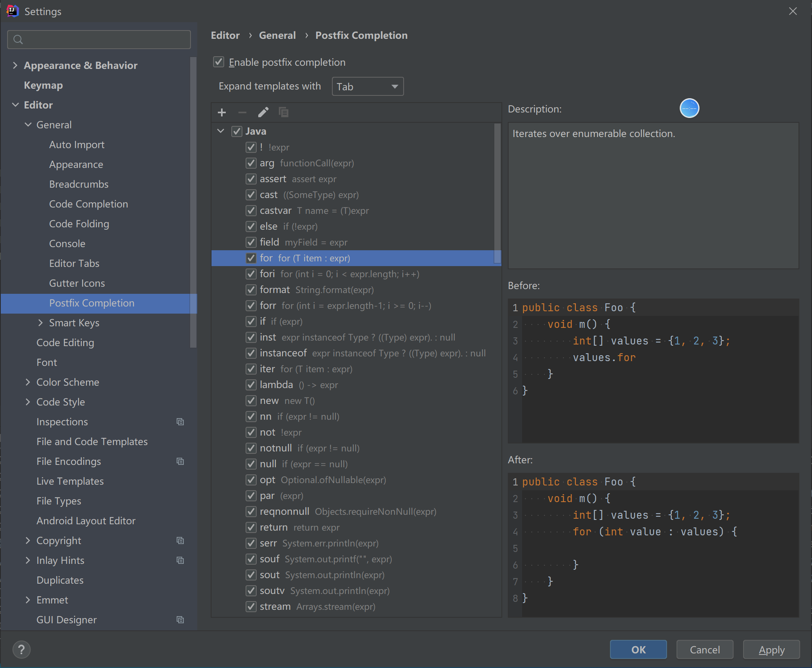Collapse the Editor section
The image size is (812, 668).
(15, 105)
